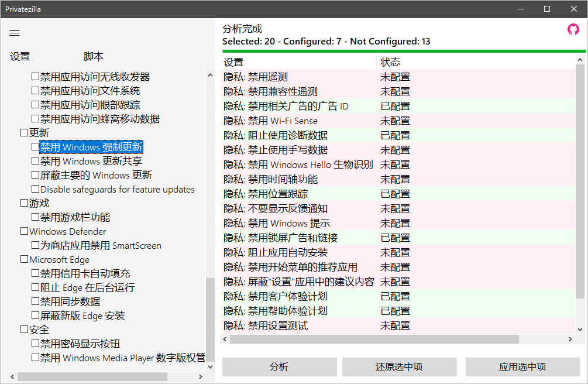Image resolution: width=588 pixels, height=384 pixels.
Task: Click the 还原选中项 button
Action: pos(400,367)
